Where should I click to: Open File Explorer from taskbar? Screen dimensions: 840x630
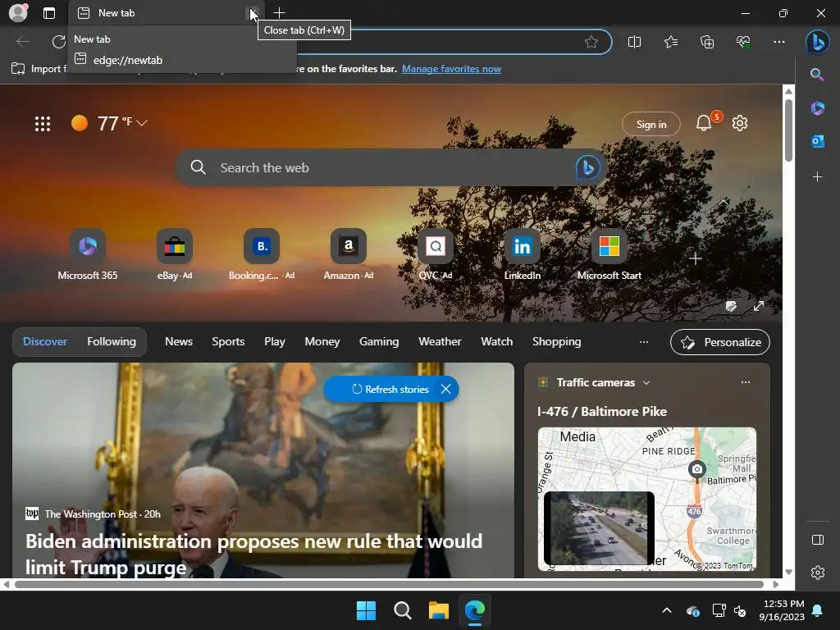click(x=438, y=610)
